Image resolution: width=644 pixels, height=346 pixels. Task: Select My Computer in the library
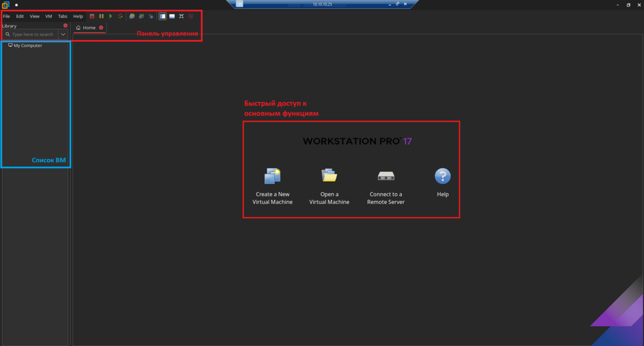28,46
